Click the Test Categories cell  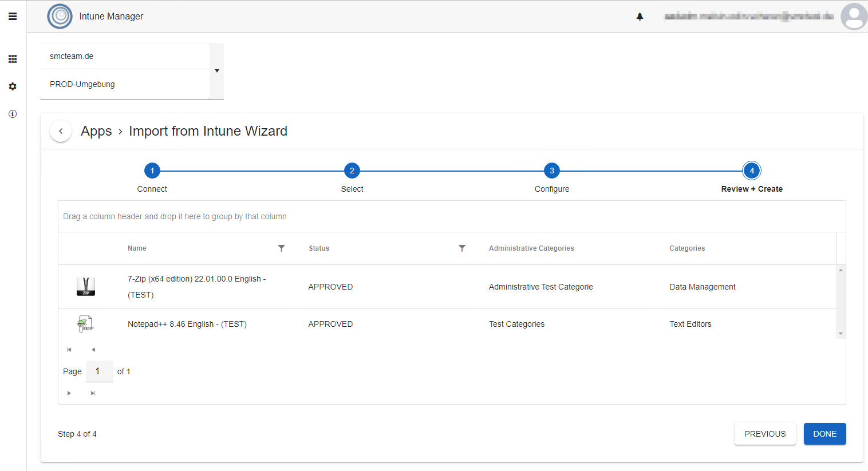516,324
